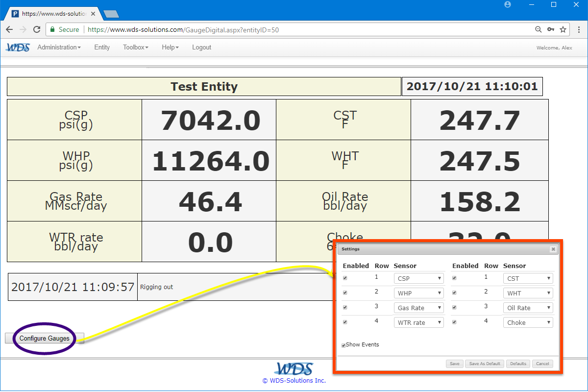The height and width of the screenshot is (392, 588).
Task: Open the CSP sensor dropdown
Action: point(419,278)
